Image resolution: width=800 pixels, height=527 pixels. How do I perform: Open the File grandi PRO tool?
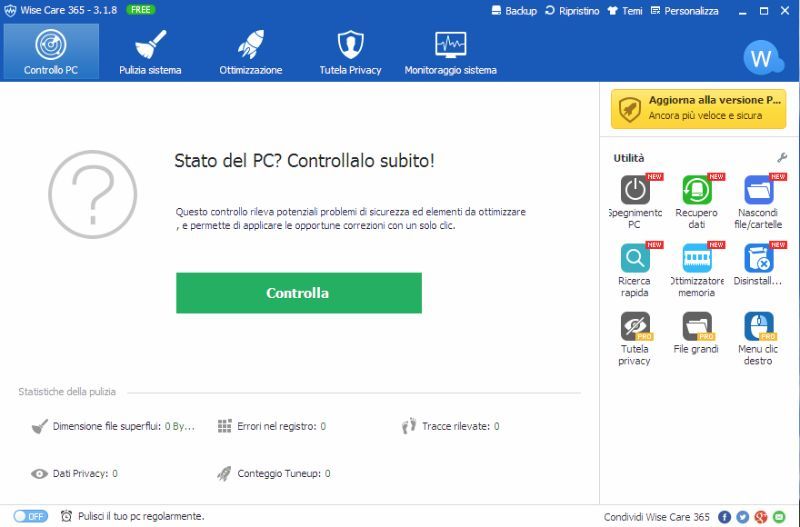[x=696, y=333]
